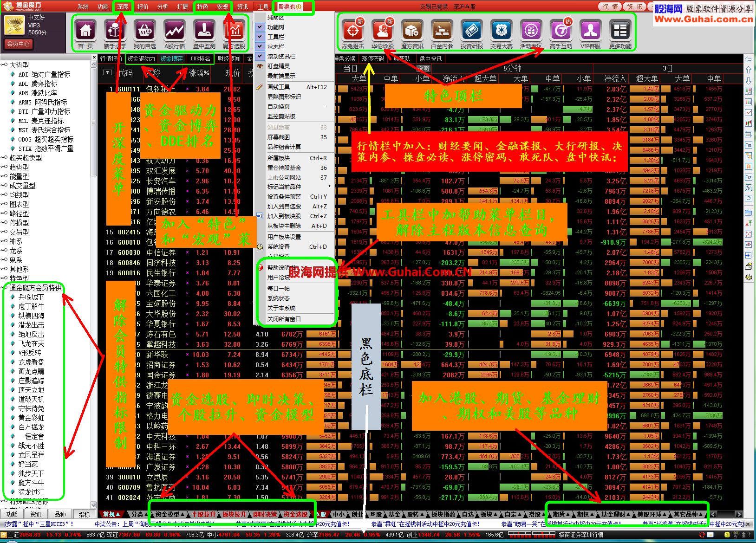The height and width of the screenshot is (543, 756).
Task: Open the 更多功能 grid icon
Action: click(x=620, y=31)
